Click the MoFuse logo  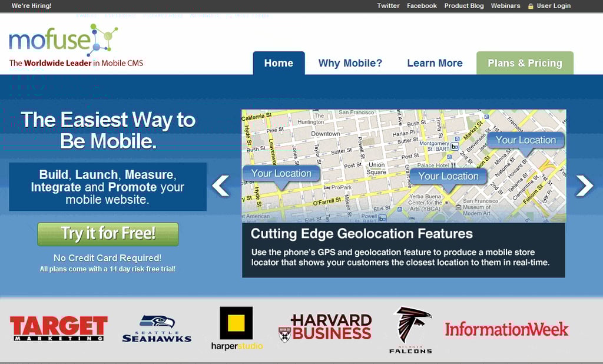click(x=64, y=41)
